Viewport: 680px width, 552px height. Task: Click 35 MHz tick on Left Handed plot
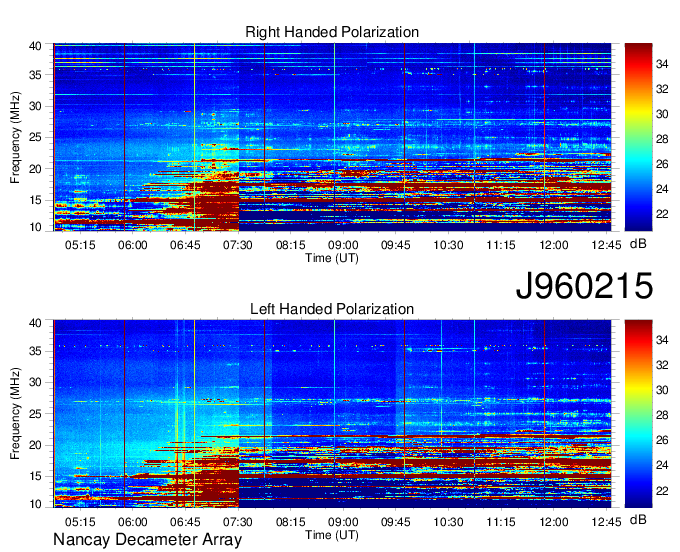point(35,351)
